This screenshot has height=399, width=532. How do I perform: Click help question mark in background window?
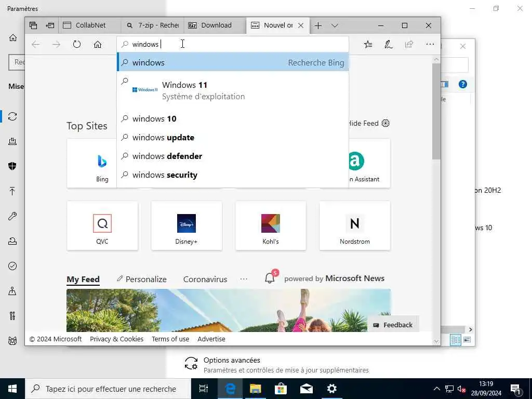pyautogui.click(x=463, y=84)
